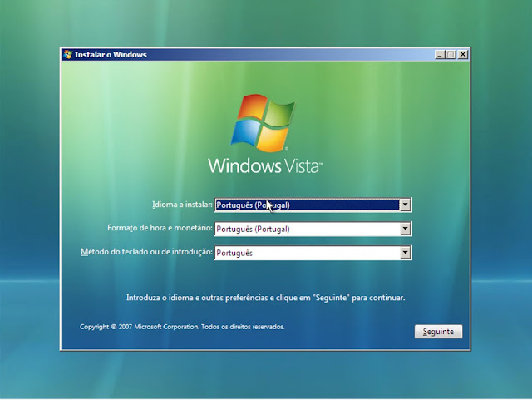The height and width of the screenshot is (400, 532).
Task: Open the 'Método do teclado' dropdown arrow
Action: coord(405,253)
